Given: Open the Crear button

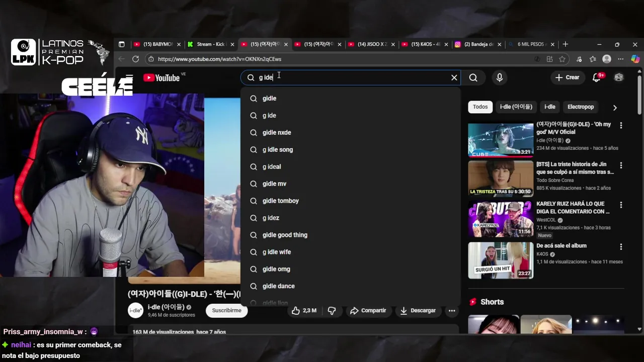Looking at the screenshot, I should [x=567, y=77].
